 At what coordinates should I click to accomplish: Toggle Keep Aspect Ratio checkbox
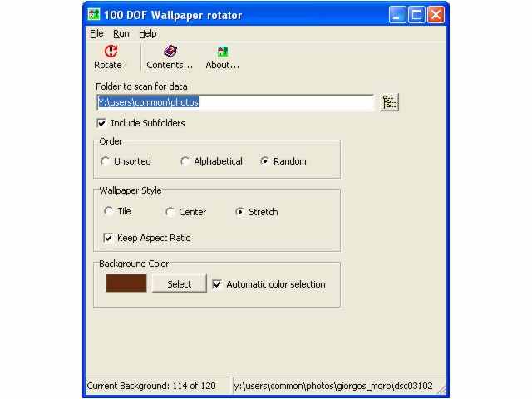click(108, 238)
